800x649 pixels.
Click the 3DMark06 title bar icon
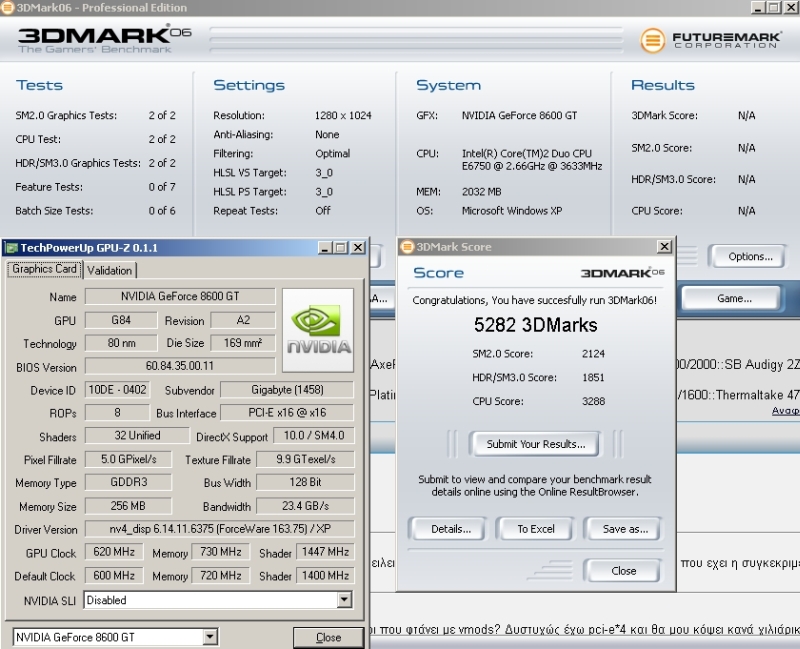7,7
